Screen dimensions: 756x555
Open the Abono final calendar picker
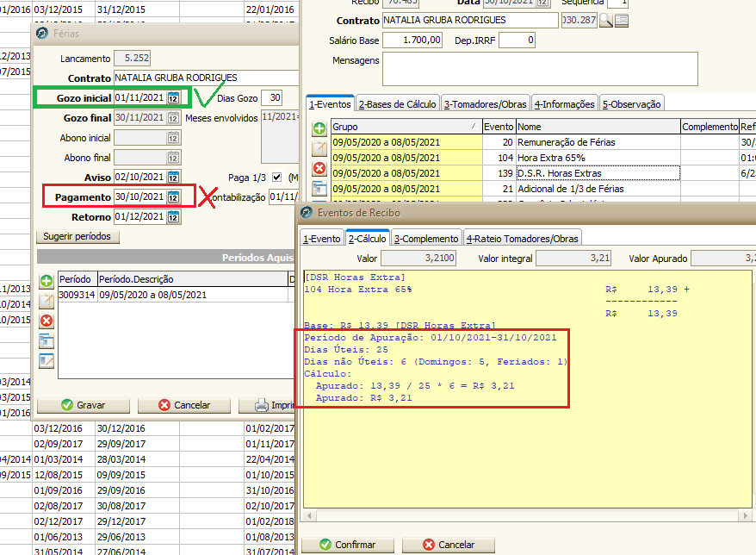point(174,158)
